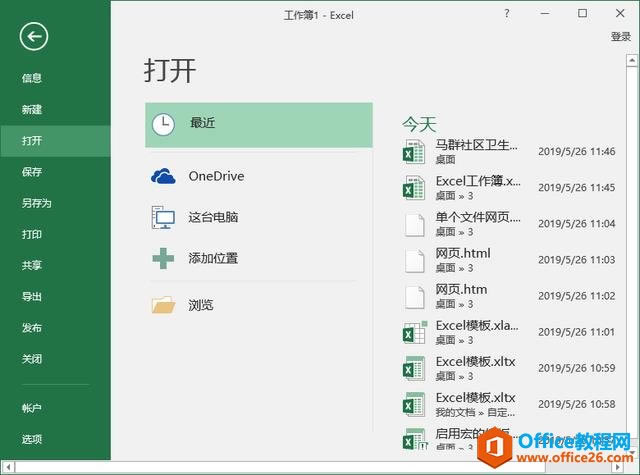The width and height of the screenshot is (640, 475).
Task: Click icon for Excel模板.xla file
Action: tap(415, 332)
